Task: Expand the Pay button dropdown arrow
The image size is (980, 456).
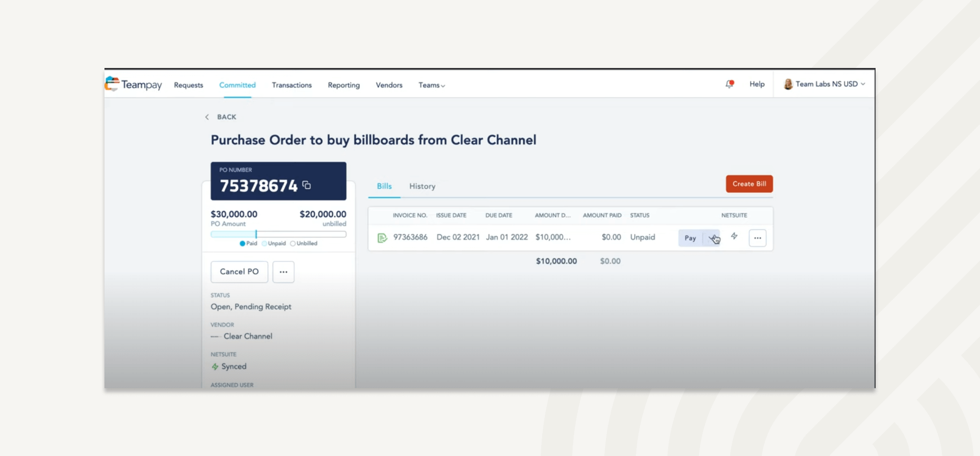Action: click(712, 238)
